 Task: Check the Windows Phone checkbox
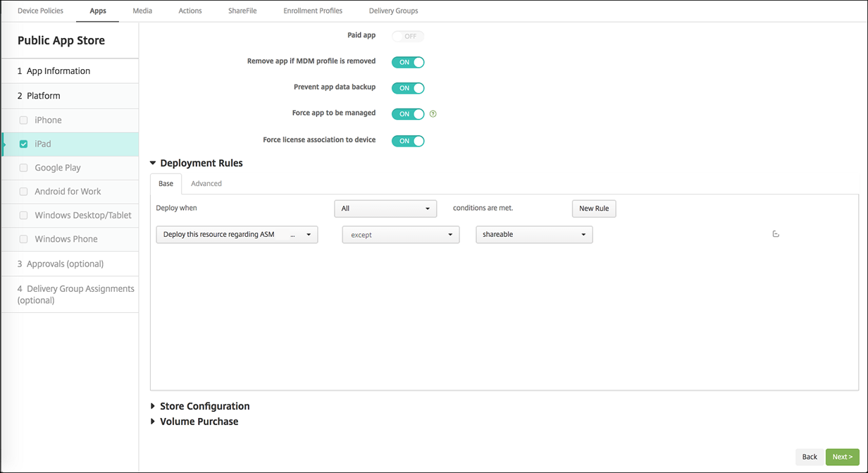pos(23,239)
